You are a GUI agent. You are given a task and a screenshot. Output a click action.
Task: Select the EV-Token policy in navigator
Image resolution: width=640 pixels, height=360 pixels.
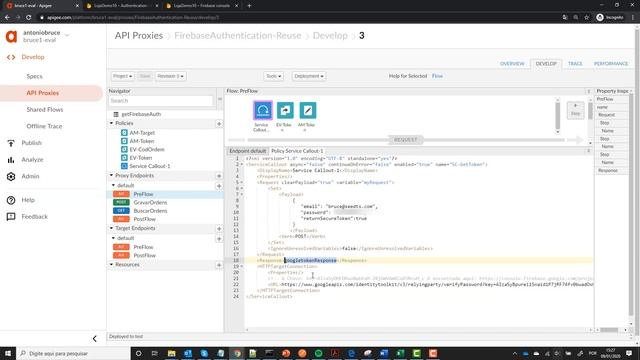[141, 158]
